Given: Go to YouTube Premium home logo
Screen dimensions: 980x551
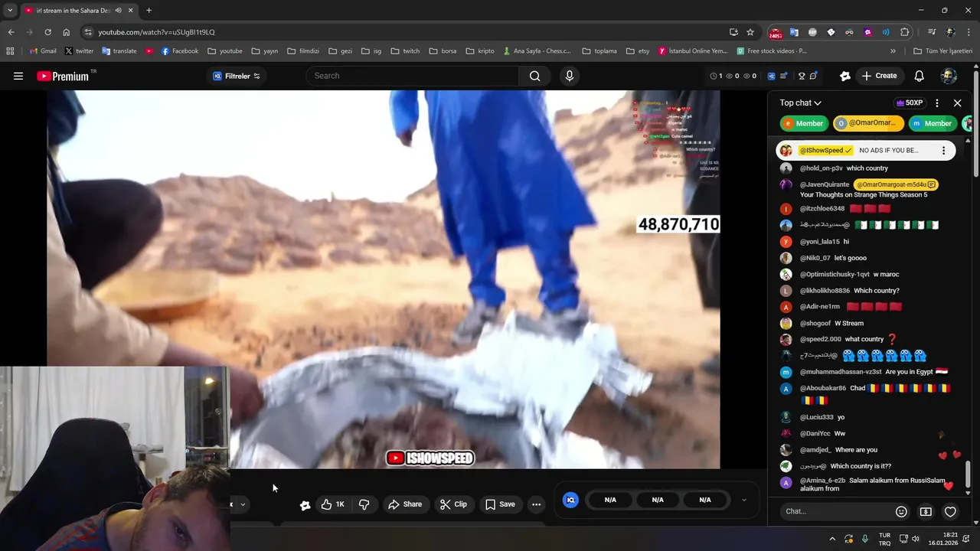Looking at the screenshot, I should click(63, 76).
